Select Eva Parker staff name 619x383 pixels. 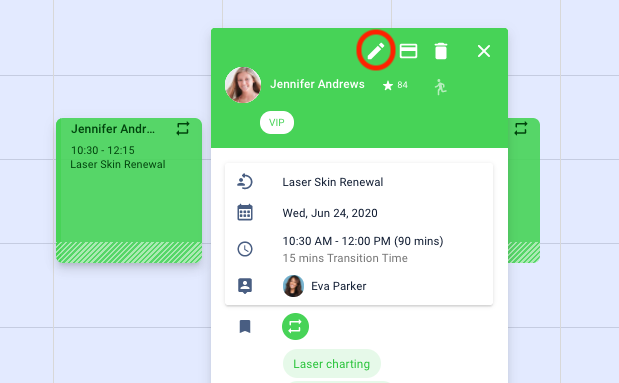point(338,286)
